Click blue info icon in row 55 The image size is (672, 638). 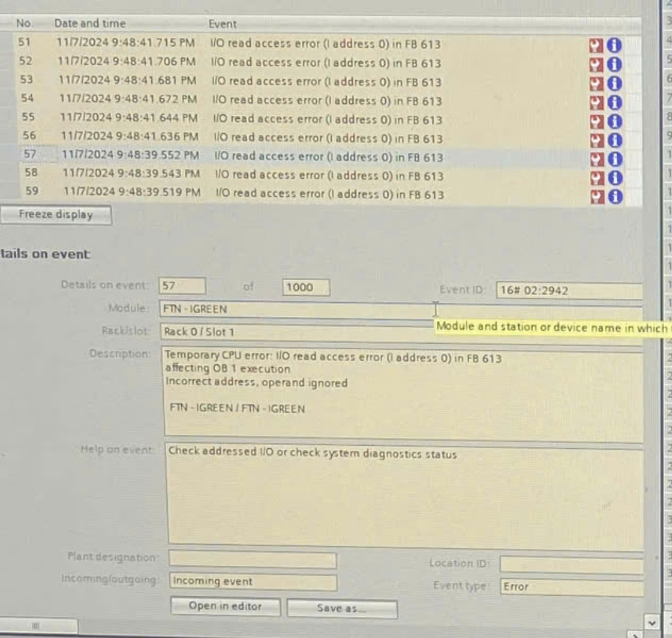click(614, 122)
